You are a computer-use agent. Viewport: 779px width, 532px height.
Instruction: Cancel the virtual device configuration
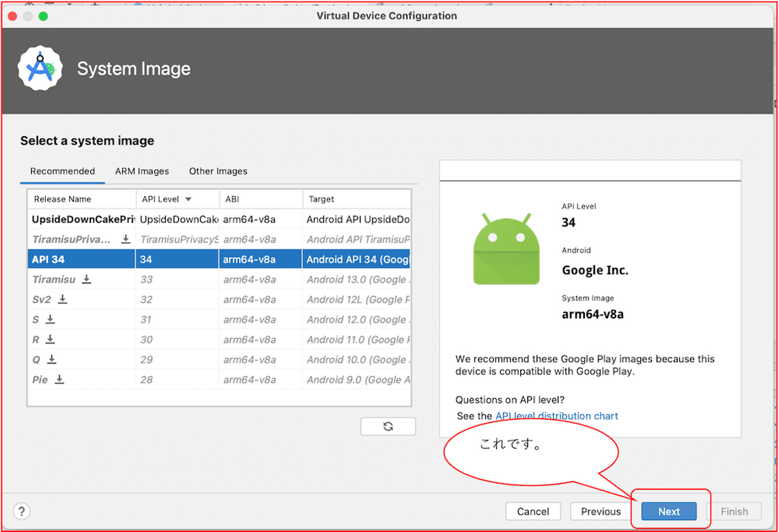533,511
